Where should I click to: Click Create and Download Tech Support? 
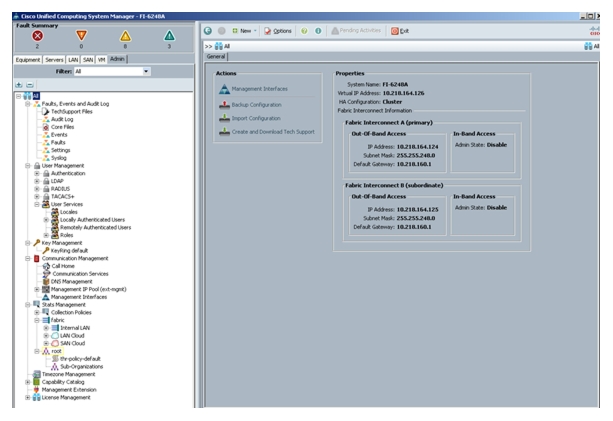click(x=273, y=132)
